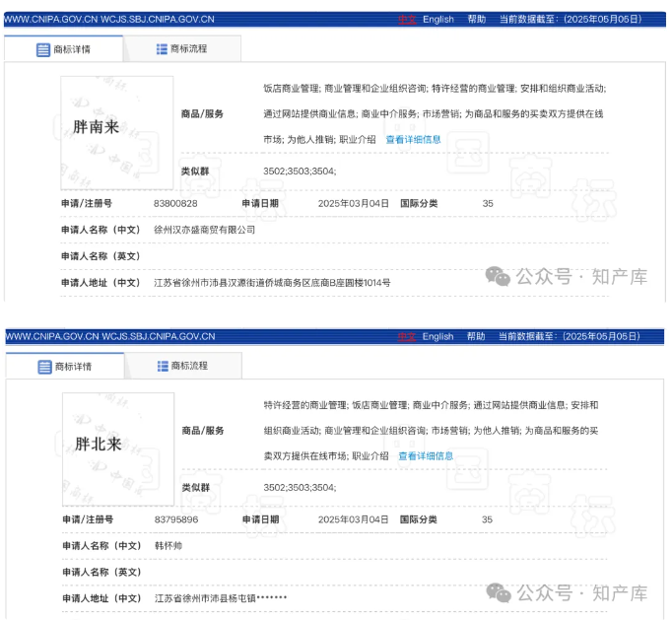Click WWW.CNIPA.GOV.CN address above 胖南来 record
672x620 pixels.
tap(49, 19)
